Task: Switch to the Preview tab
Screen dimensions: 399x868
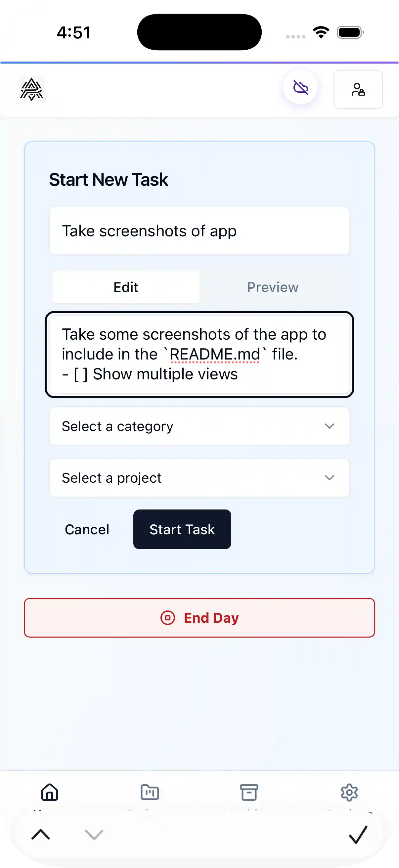Action: pos(273,287)
